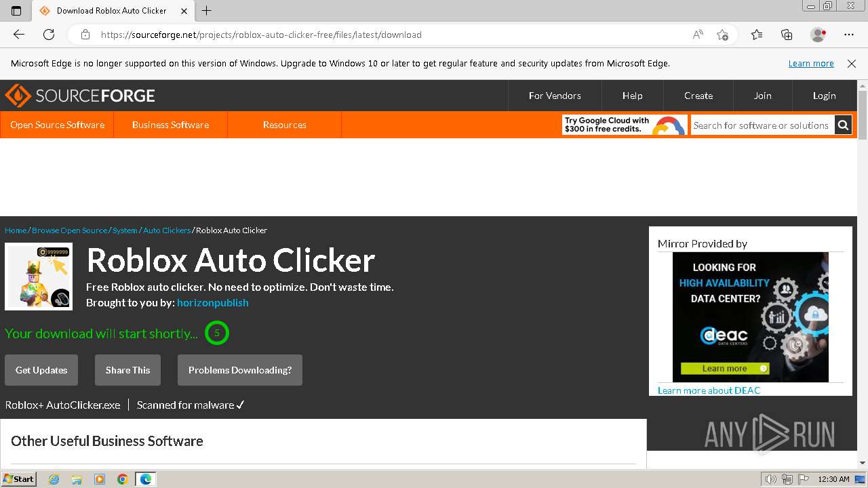Open the Favorites list icon
Viewport: 868px width, 488px height.
click(x=757, y=35)
